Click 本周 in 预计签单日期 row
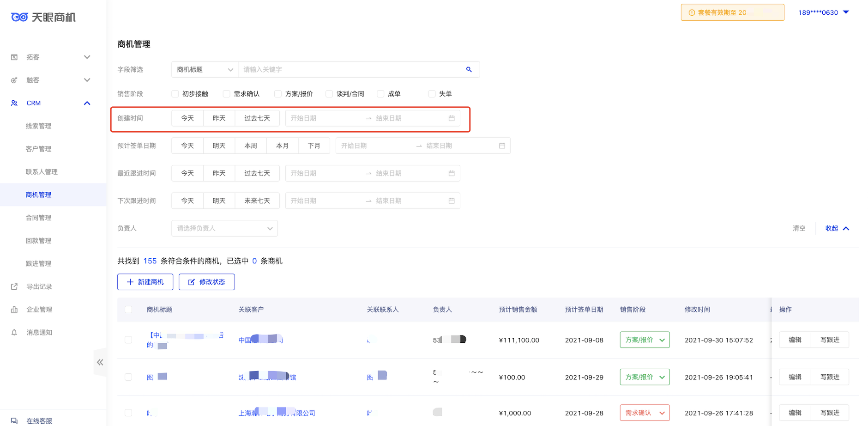868x426 pixels. click(x=251, y=146)
